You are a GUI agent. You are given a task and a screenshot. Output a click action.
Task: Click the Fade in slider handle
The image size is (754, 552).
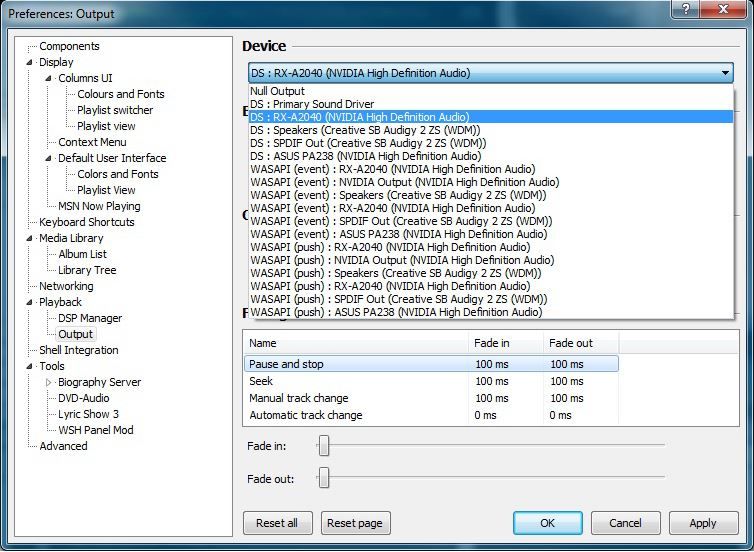(324, 446)
